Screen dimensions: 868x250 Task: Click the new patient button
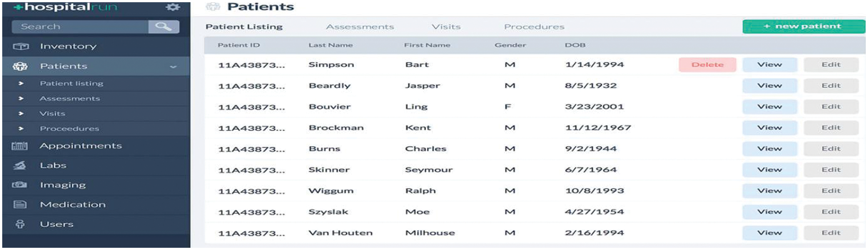tap(803, 26)
